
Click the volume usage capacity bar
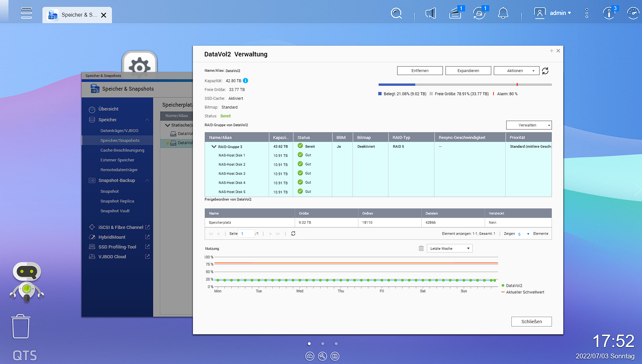click(x=465, y=84)
